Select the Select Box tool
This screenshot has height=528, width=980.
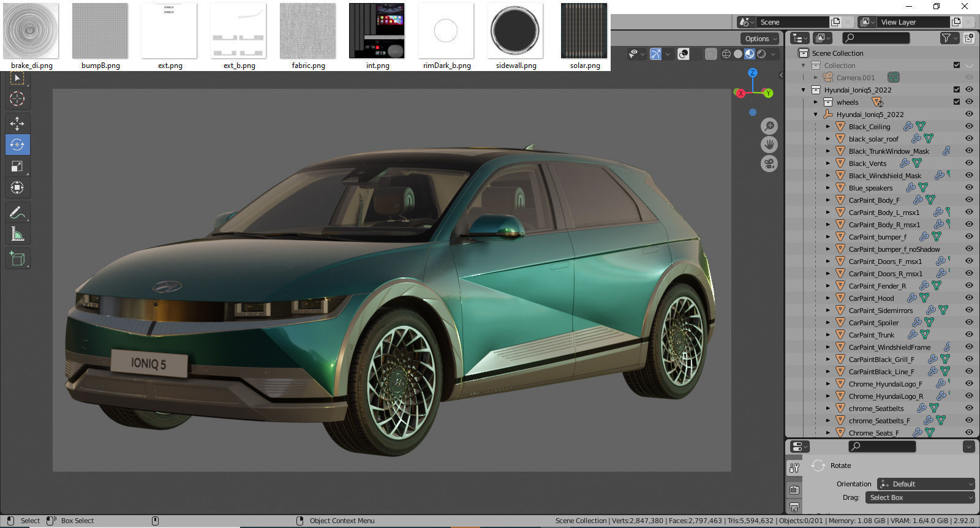click(17, 78)
